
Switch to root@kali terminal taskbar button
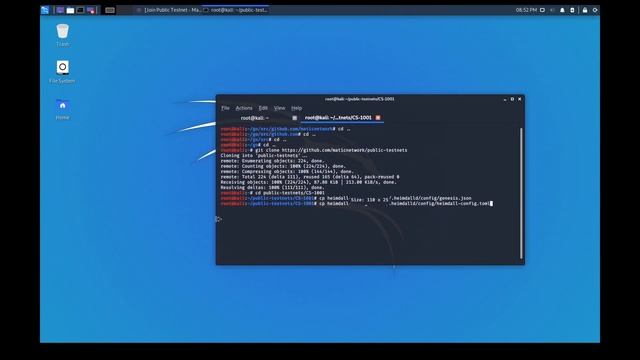(x=236, y=10)
